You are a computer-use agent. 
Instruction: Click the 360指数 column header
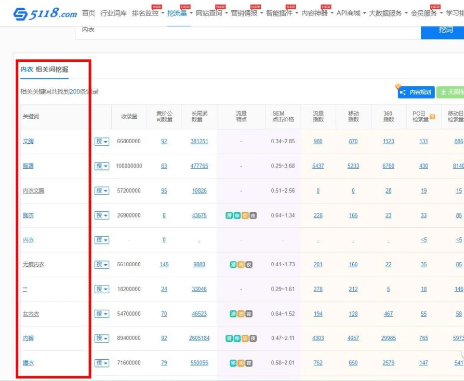[388, 116]
